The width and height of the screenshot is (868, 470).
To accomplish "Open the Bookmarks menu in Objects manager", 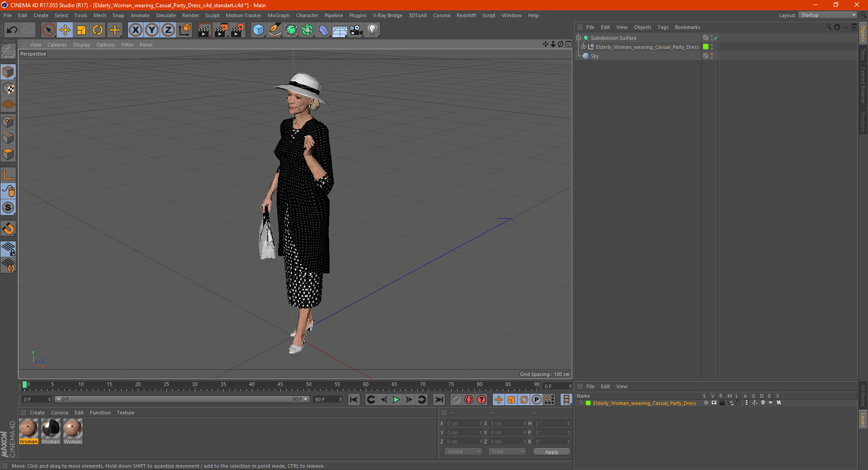I will 687,27.
